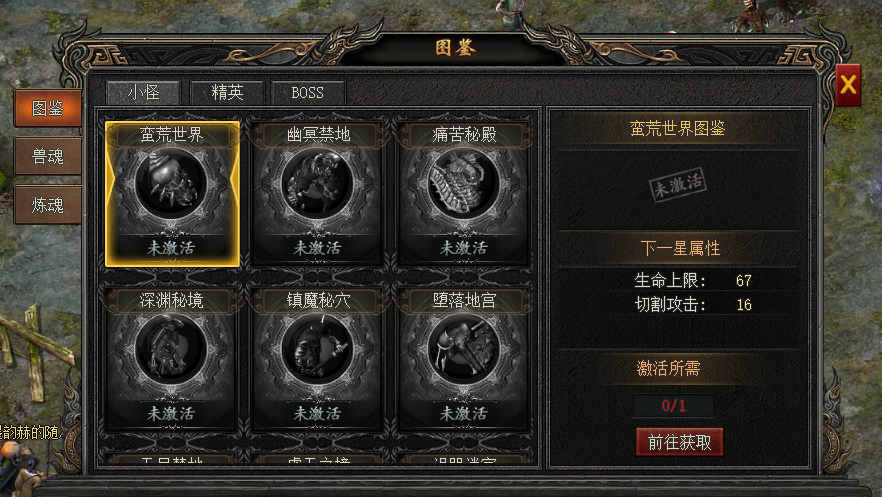Open the 图鉴 side menu
882x497 pixels.
coord(48,108)
